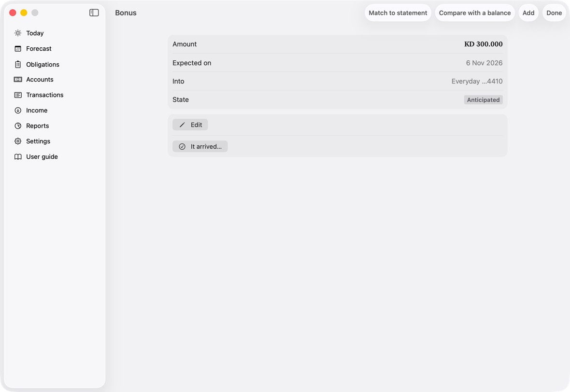Go to the Forecast section

(x=39, y=49)
